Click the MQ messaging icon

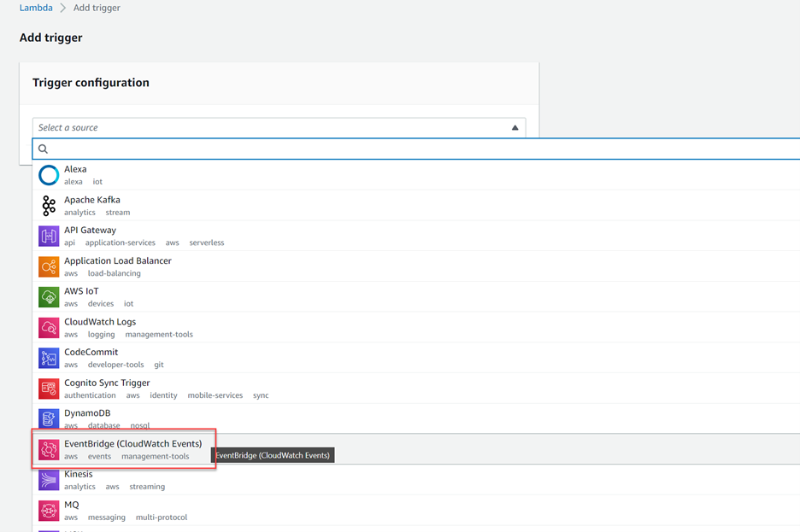pos(49,510)
